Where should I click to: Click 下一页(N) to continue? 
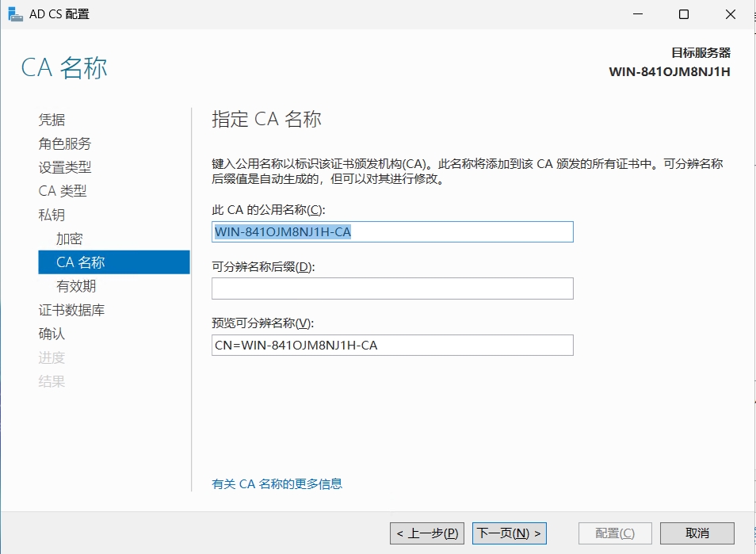point(509,533)
